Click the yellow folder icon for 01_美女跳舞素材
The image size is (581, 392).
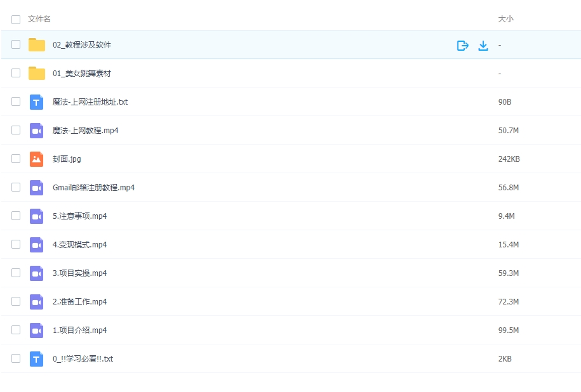tap(37, 74)
